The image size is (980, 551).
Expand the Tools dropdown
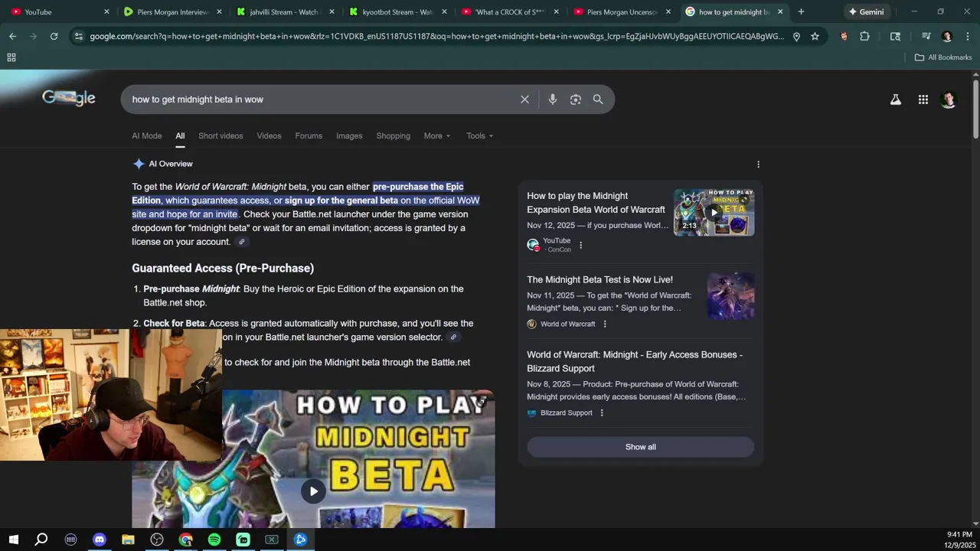(x=480, y=136)
